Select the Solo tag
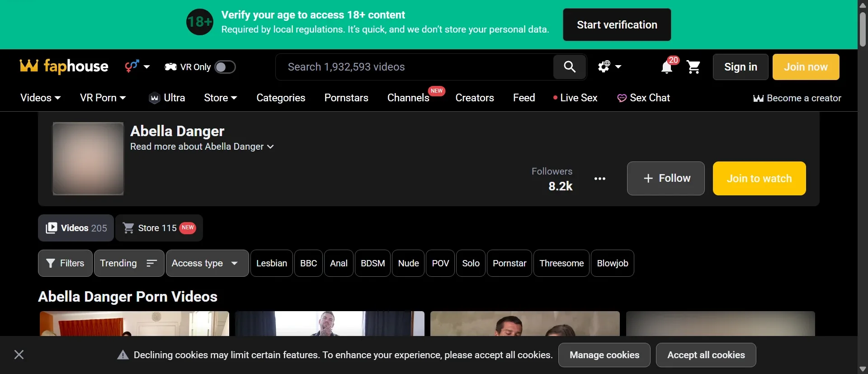868x374 pixels. point(471,263)
